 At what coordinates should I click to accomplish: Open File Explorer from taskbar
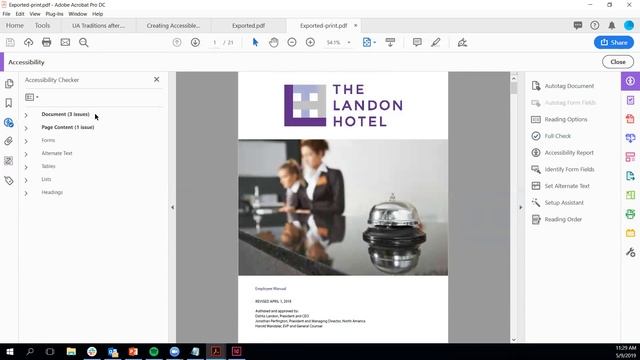click(x=71, y=351)
